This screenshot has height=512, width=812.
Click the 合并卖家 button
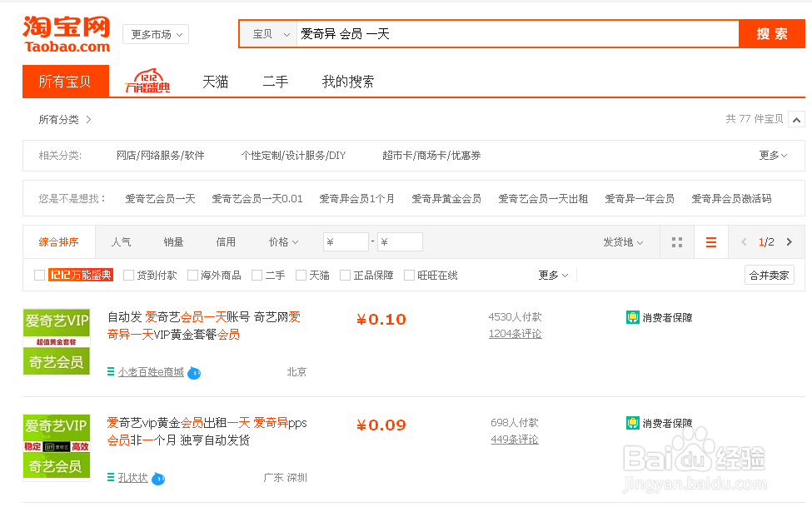tap(769, 275)
